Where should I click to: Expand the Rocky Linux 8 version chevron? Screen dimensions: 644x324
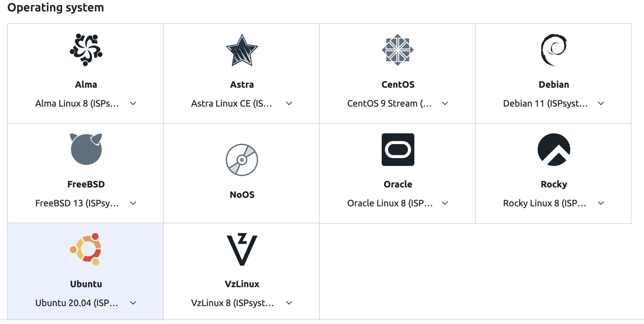pos(601,203)
